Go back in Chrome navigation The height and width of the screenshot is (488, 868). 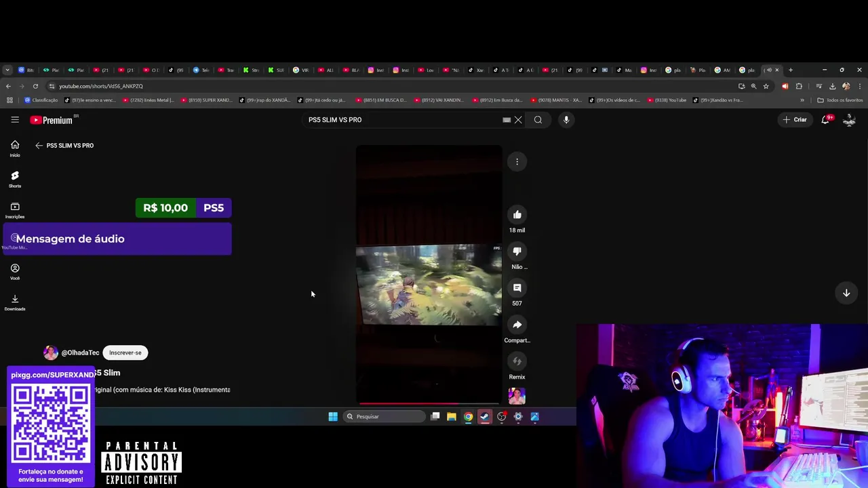click(x=8, y=86)
